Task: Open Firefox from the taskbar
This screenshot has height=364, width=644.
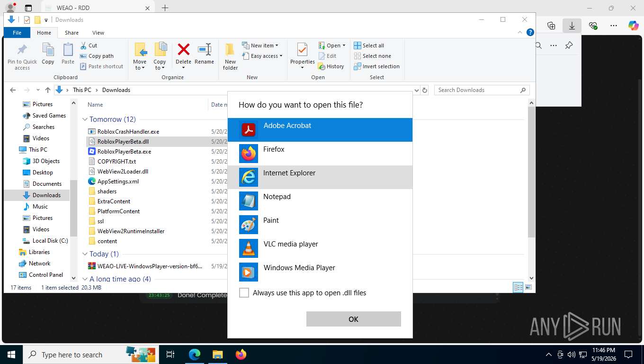Action: point(241,355)
